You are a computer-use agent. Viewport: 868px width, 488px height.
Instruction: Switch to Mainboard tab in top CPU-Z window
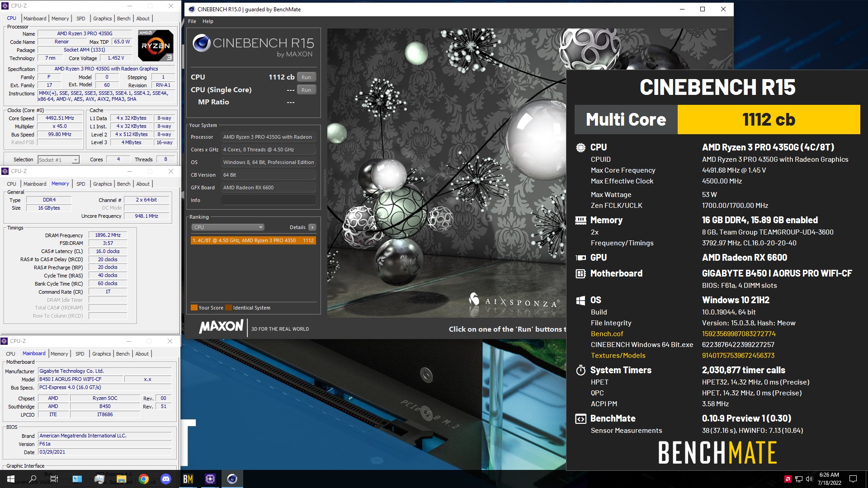[35, 19]
